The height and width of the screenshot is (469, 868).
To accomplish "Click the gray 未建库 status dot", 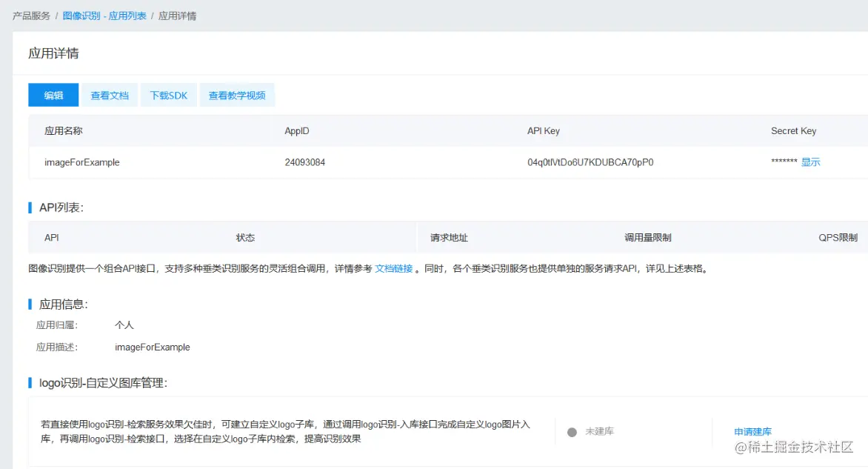I will pos(571,431).
